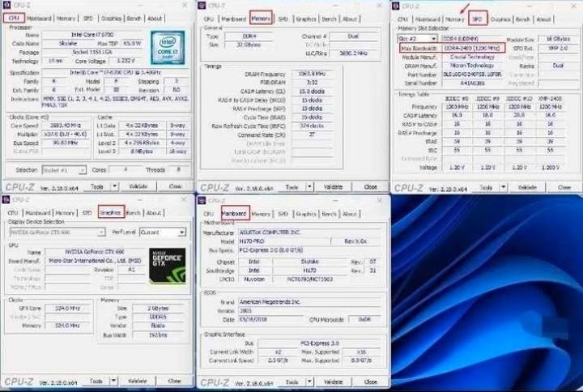Viewport: 583px width, 392px height.
Task: Select the Graphics tab in the Graphics window
Action: point(110,212)
